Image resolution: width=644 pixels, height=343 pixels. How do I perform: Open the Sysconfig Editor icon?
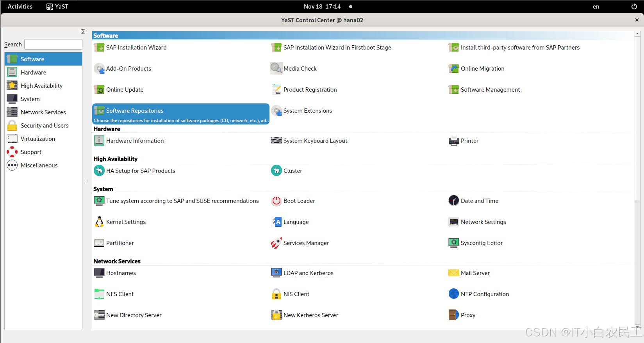click(454, 243)
